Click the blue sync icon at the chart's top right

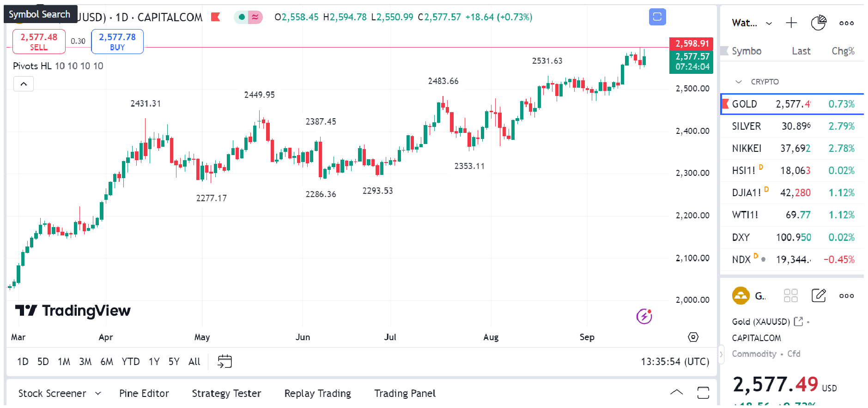(657, 17)
